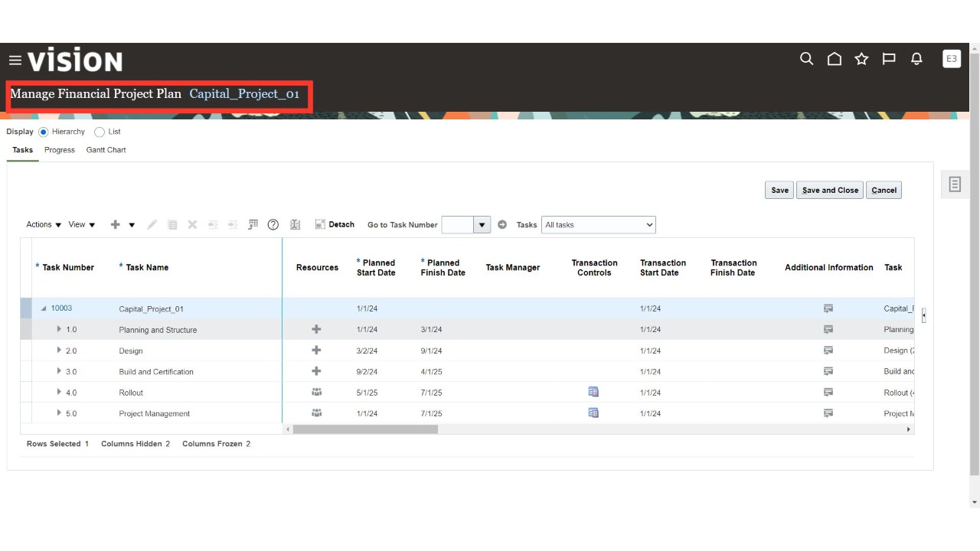Viewport: 980px width, 551px height.
Task: Click the Go to Task Number input field
Action: tap(458, 225)
